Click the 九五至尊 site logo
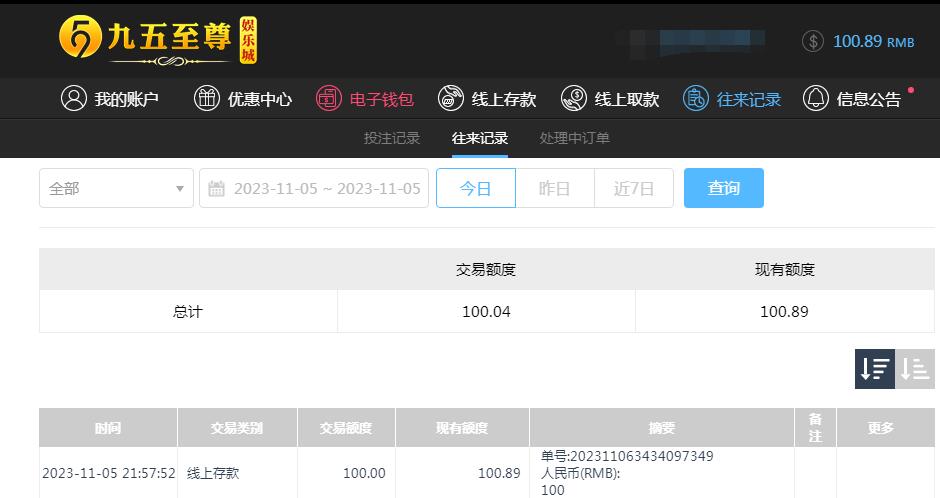Screen dimensions: 940x498 [x=158, y=40]
